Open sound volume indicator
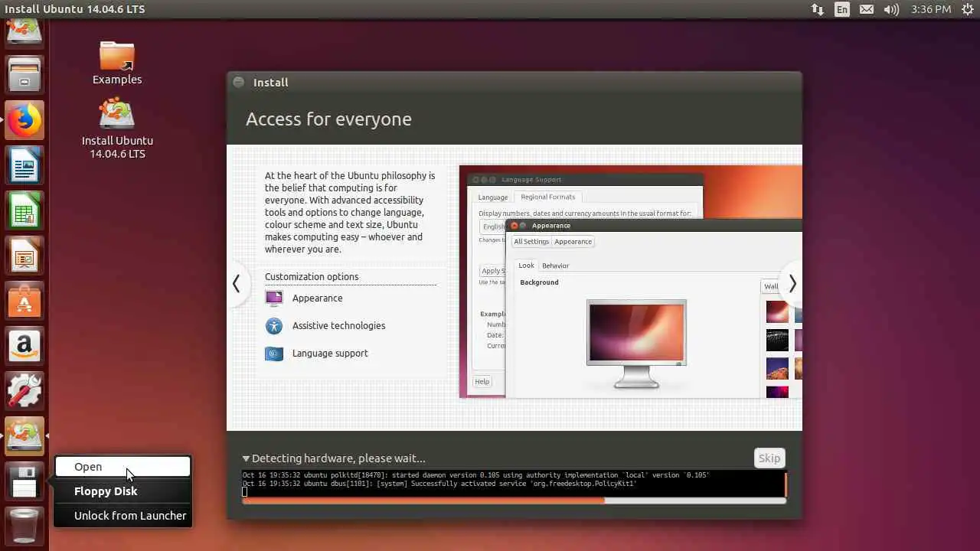This screenshot has height=551, width=980. pyautogui.click(x=891, y=9)
